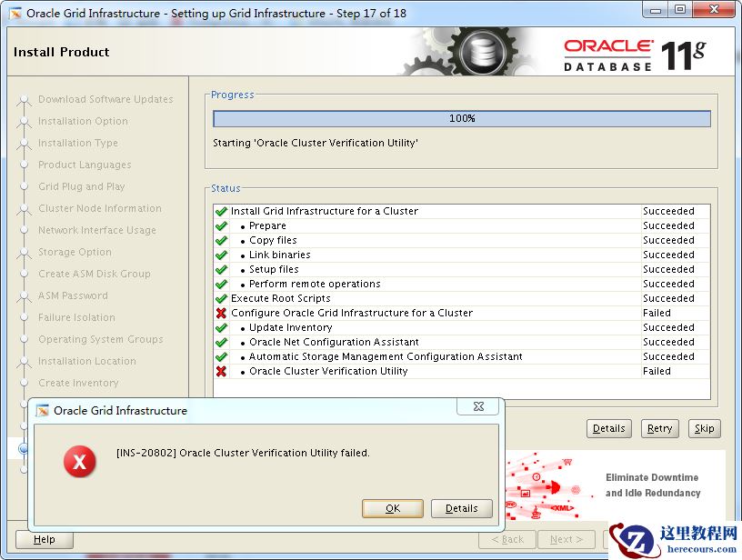The width and height of the screenshot is (742, 560).
Task: Click the green check beside Prepare
Action: click(x=221, y=226)
